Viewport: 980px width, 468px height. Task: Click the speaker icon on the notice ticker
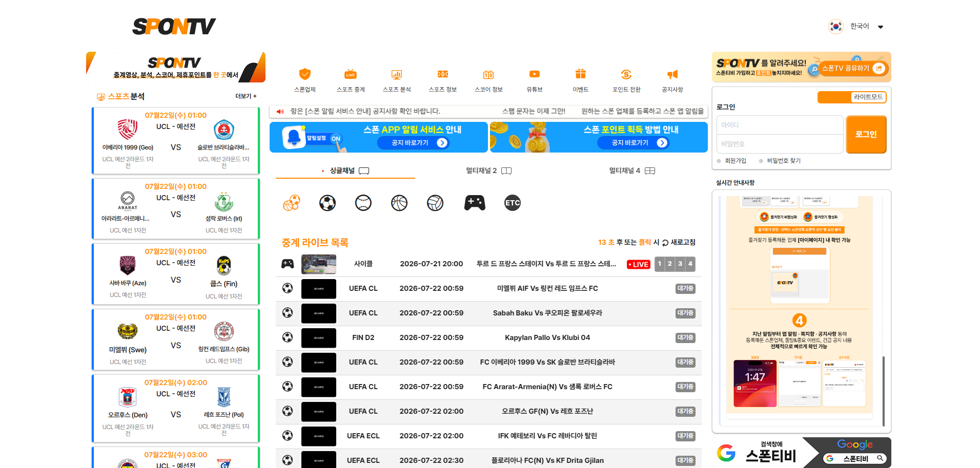tap(280, 111)
